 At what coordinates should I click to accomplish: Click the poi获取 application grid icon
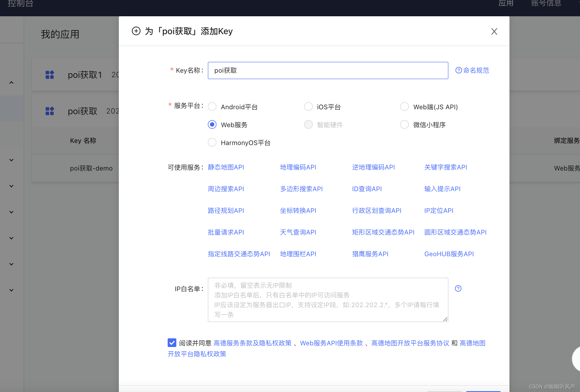(x=50, y=111)
